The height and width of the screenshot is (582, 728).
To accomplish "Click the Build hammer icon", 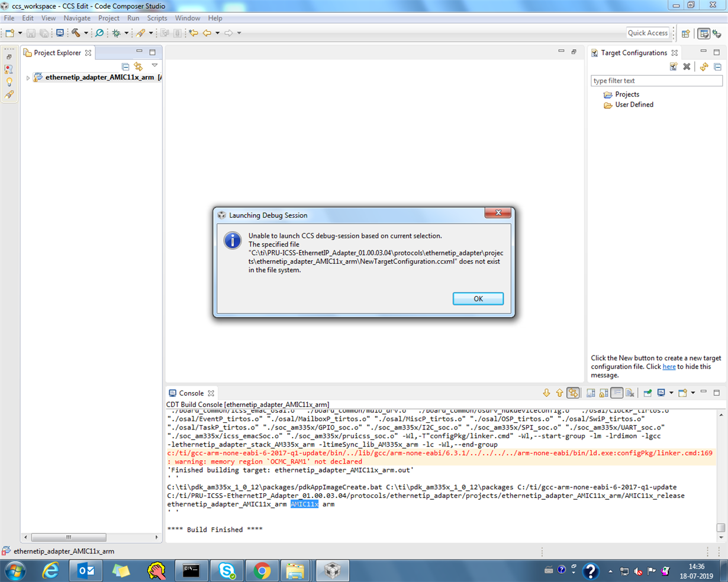I will point(76,33).
